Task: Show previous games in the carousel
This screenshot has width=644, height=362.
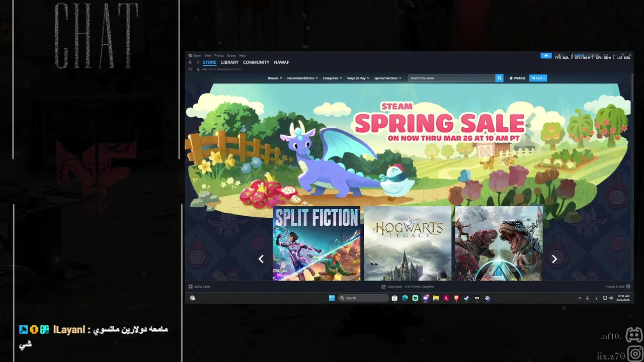Action: pos(261,259)
